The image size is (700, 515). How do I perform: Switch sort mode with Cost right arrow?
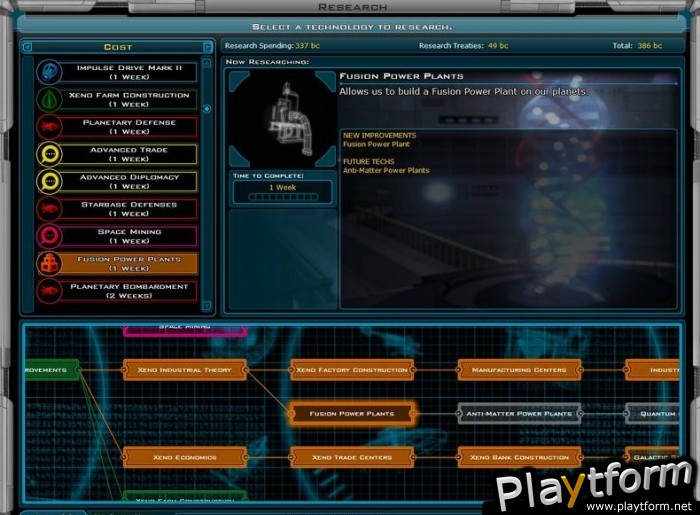208,47
